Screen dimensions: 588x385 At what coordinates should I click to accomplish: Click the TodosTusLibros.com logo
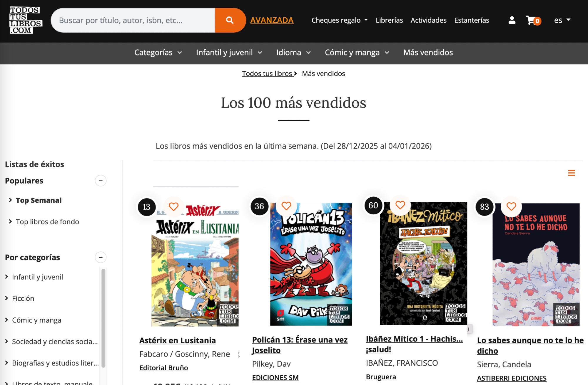click(x=26, y=20)
